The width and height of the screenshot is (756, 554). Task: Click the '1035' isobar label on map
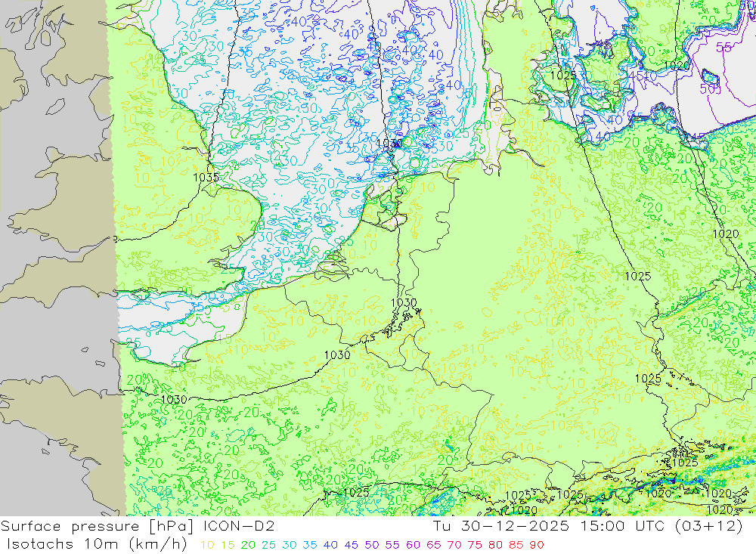[x=206, y=178]
